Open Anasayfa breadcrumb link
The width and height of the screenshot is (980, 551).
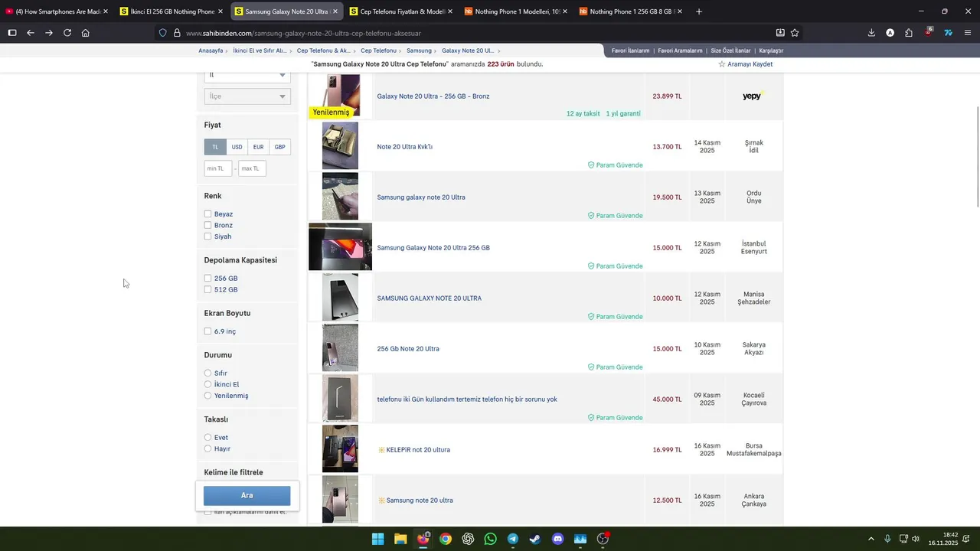tap(211, 51)
